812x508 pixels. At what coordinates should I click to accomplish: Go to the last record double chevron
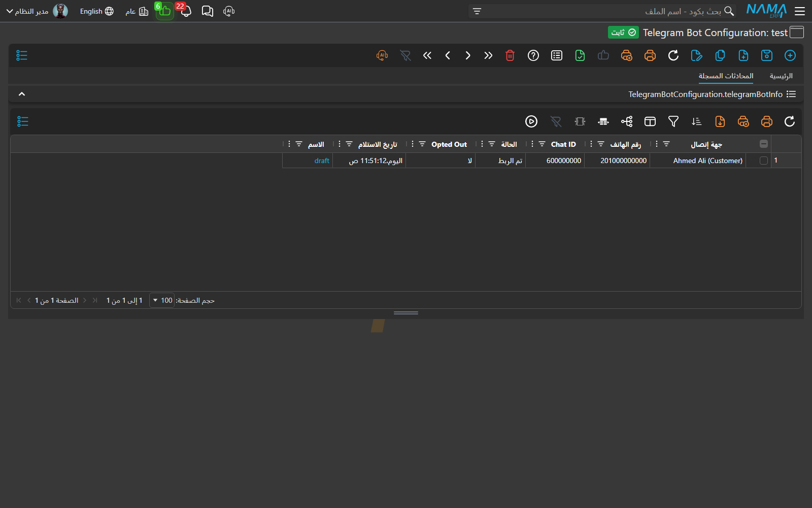[x=427, y=55]
